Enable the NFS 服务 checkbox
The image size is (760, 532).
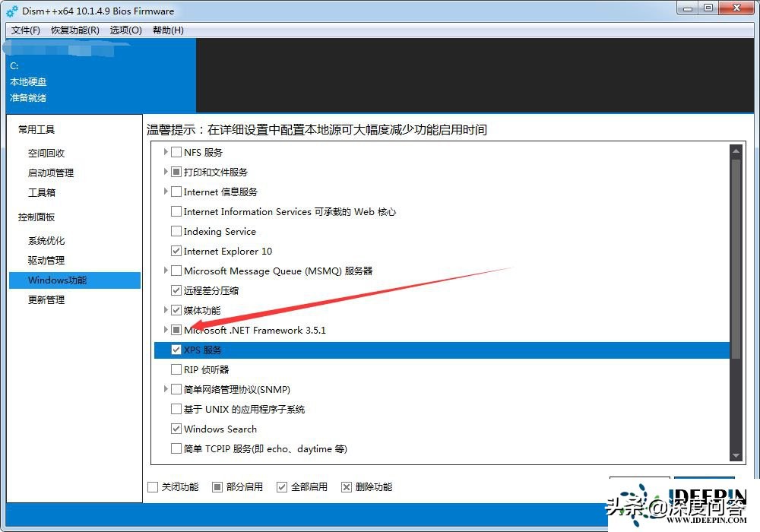click(x=176, y=152)
